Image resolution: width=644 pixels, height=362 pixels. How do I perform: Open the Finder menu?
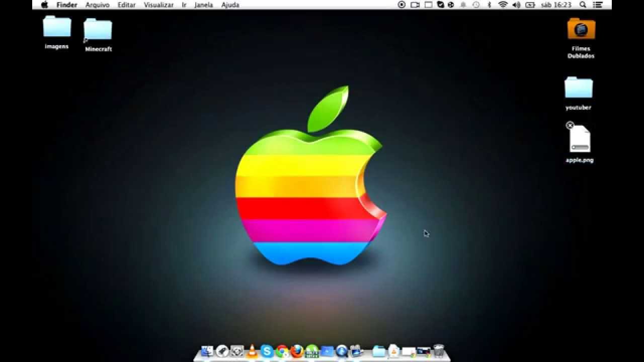pos(66,5)
